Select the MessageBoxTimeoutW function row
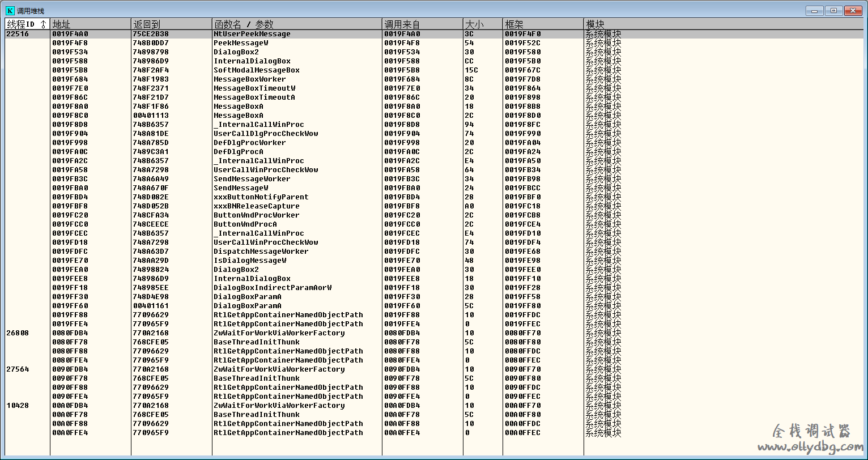Image resolution: width=868 pixels, height=460 pixels. point(254,88)
